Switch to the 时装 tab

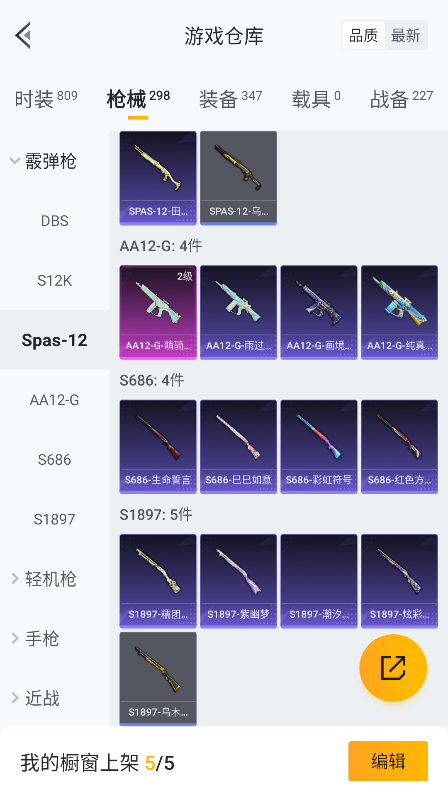46,99
